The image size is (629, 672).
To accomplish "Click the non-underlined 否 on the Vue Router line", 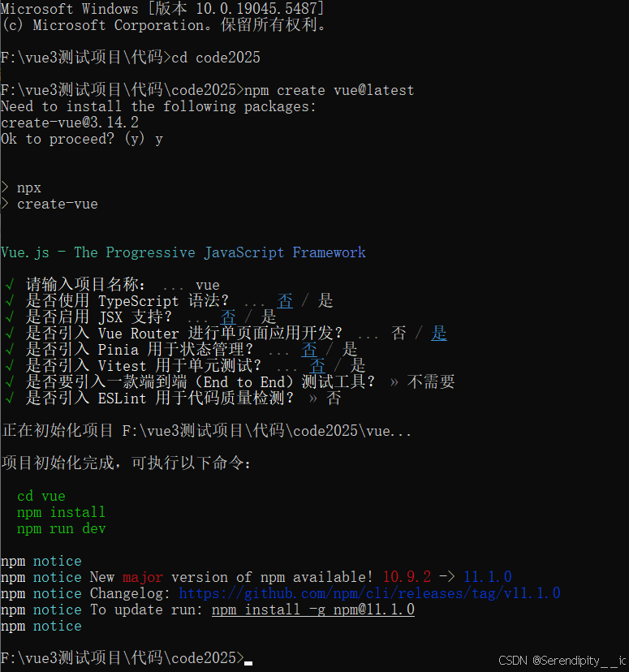I will click(399, 334).
